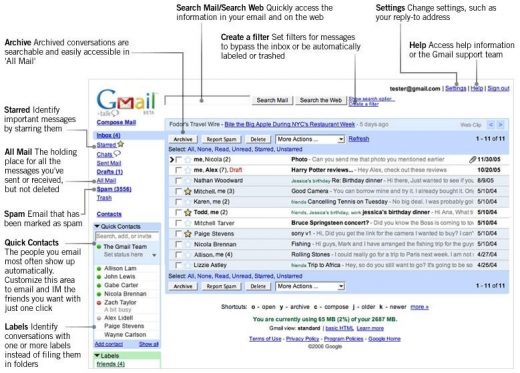Image resolution: width=520 pixels, height=373 pixels.
Task: Click Show all contacts link
Action: pos(149,344)
